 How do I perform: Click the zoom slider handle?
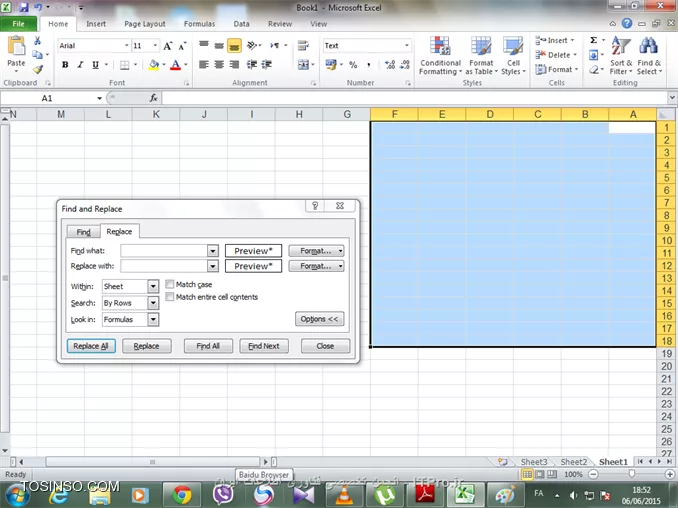(x=632, y=474)
